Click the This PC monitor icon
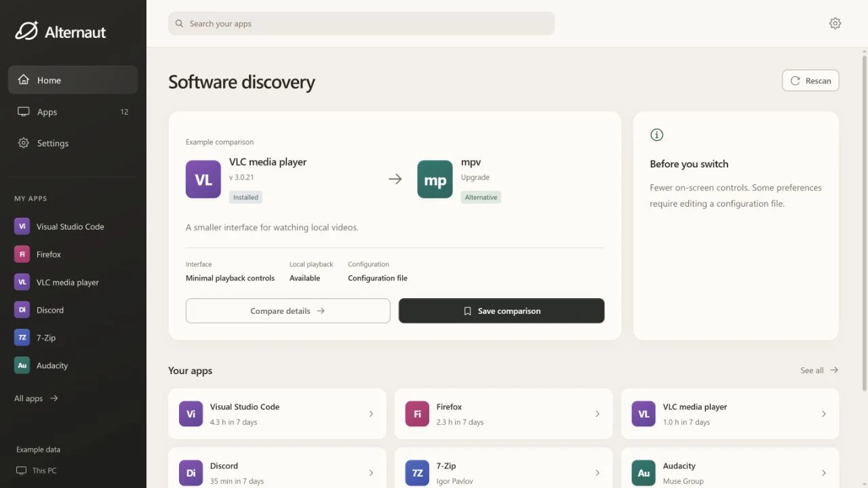This screenshot has width=868, height=488. (x=21, y=470)
